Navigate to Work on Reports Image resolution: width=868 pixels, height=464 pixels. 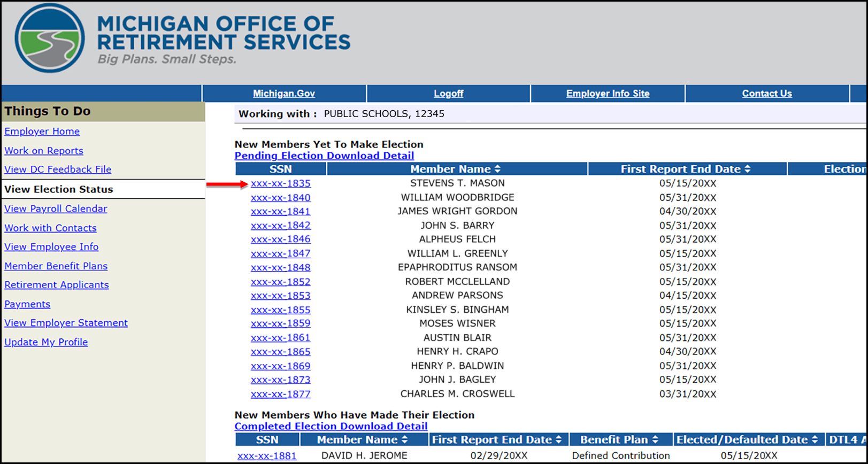(44, 151)
